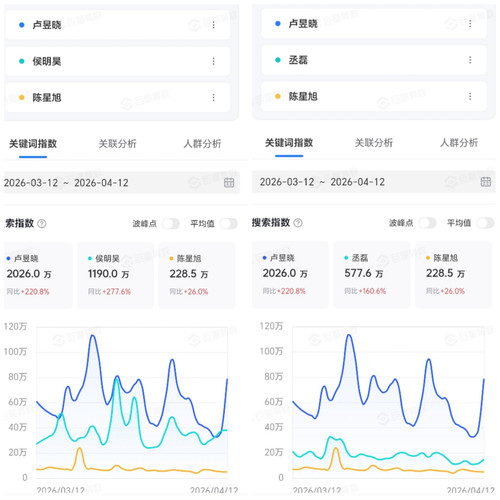The image size is (500, 500).
Task: Select 关键词指数 tab in right panel
Action: tap(289, 143)
